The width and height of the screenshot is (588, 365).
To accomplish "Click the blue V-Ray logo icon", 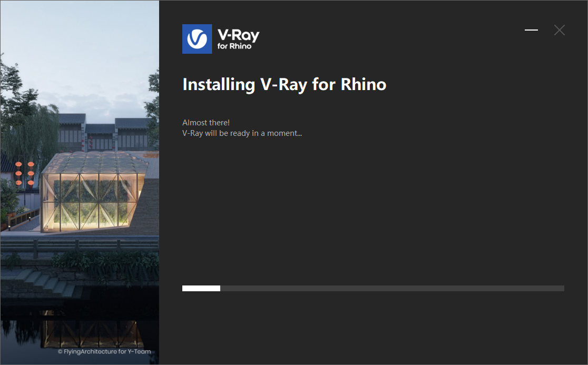I will [197, 39].
